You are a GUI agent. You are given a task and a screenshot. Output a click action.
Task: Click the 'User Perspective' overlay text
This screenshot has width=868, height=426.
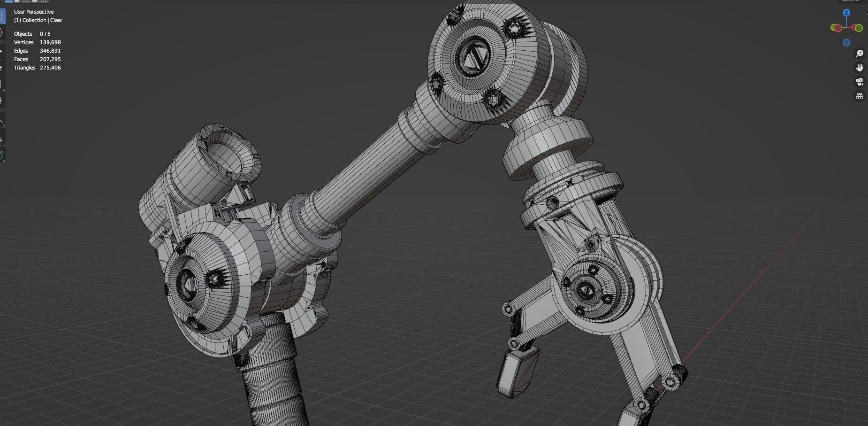click(x=34, y=12)
